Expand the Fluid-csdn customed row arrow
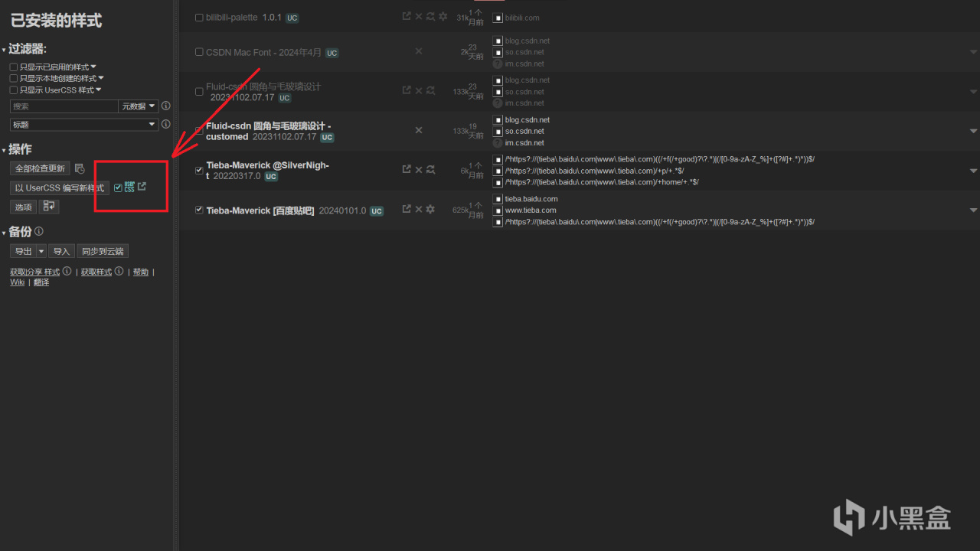 coord(973,131)
